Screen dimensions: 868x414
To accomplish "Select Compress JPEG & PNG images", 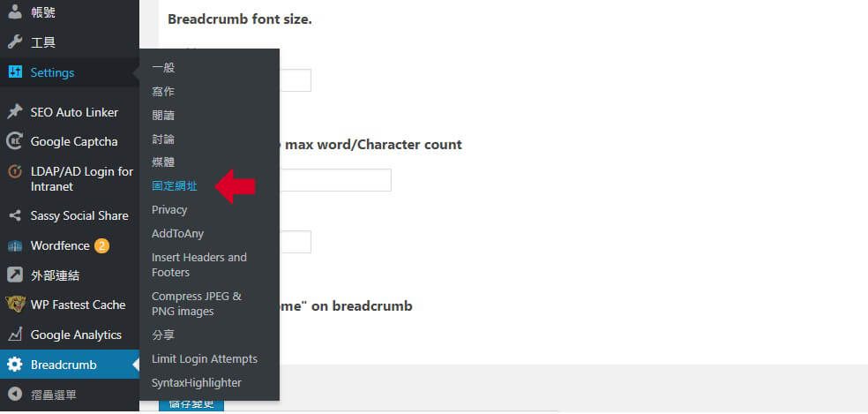I will (197, 304).
